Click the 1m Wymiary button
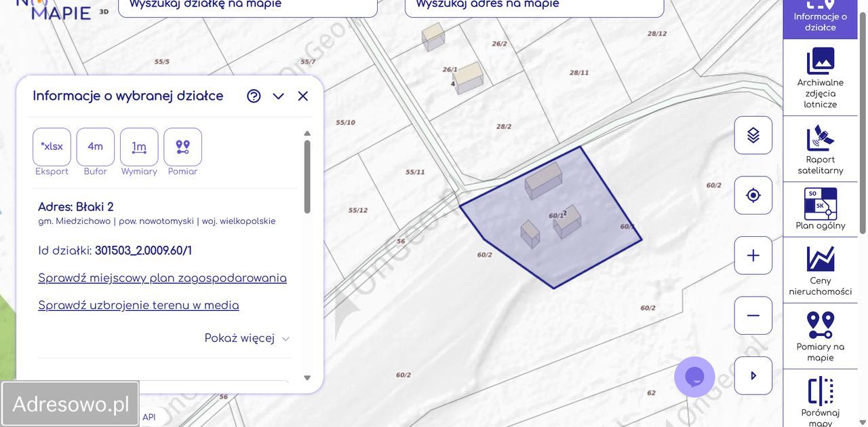 [139, 147]
